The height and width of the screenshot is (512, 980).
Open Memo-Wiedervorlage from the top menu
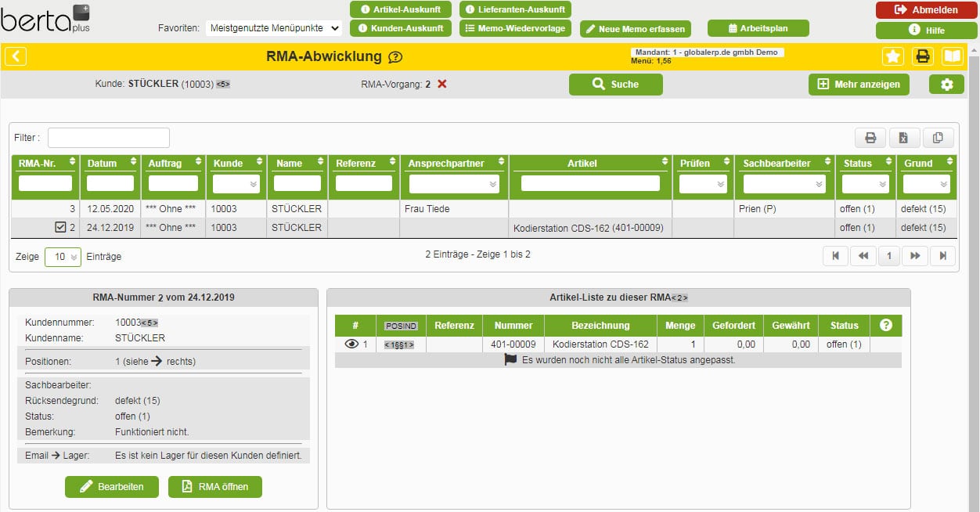click(x=515, y=28)
